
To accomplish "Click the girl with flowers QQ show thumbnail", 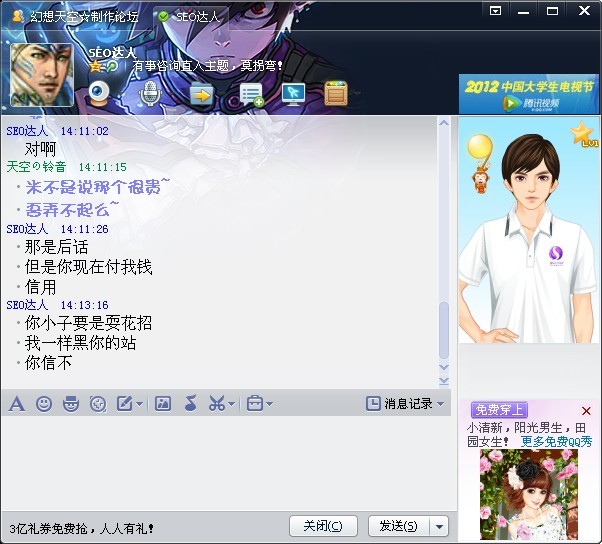I will pos(529,494).
